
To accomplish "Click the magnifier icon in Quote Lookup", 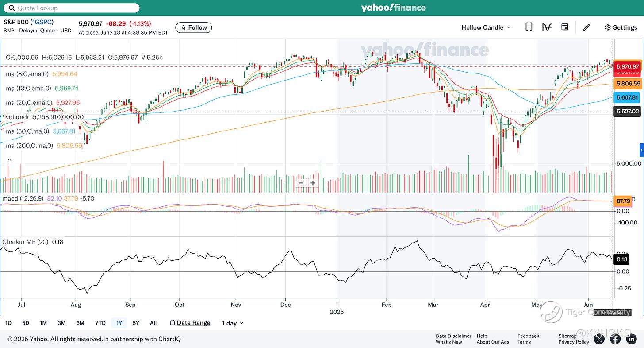I will (x=12, y=8).
